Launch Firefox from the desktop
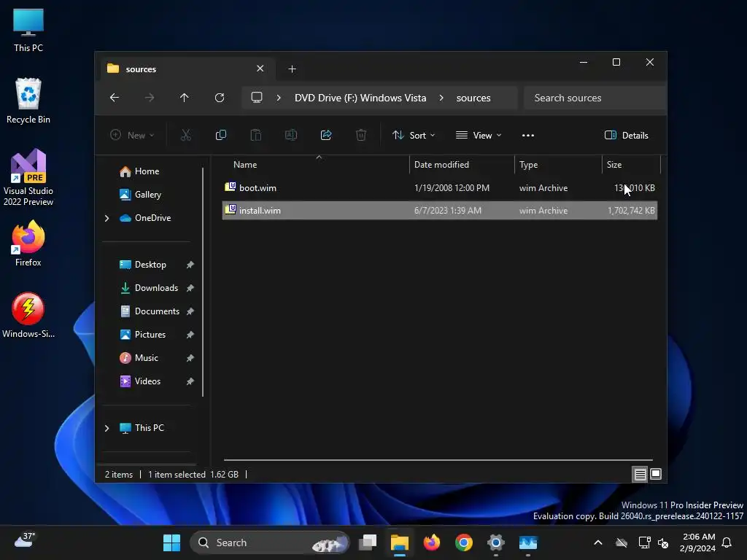This screenshot has width=747, height=560. [28, 244]
